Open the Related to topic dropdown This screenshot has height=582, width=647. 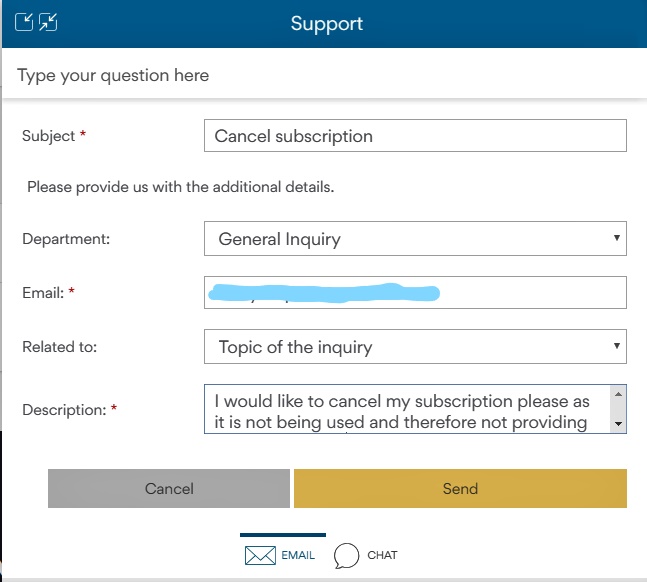click(415, 347)
